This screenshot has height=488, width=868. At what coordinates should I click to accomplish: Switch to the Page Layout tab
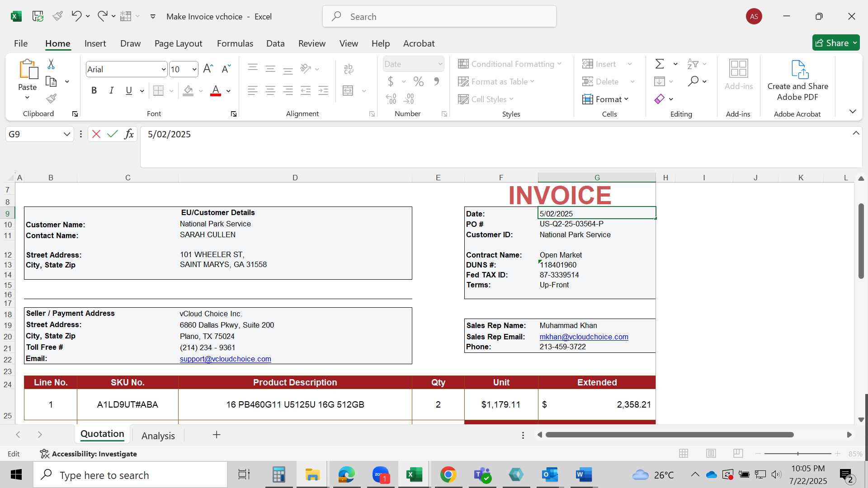[178, 43]
